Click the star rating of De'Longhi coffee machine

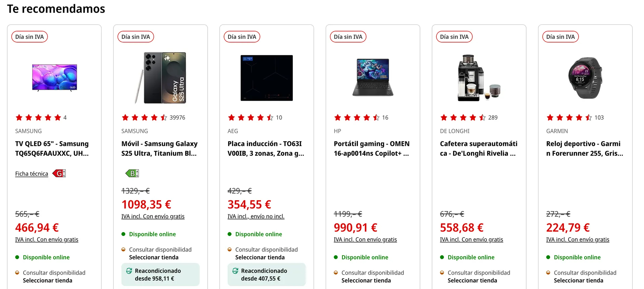(x=463, y=118)
